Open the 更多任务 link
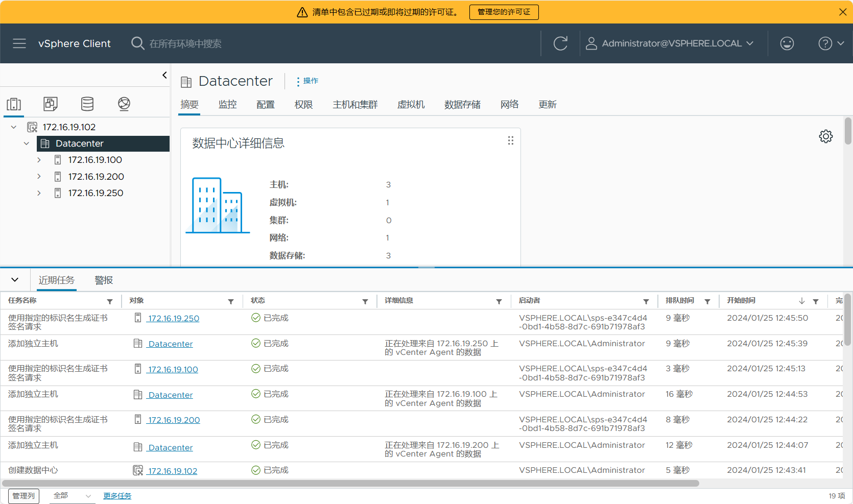The image size is (853, 504). (117, 496)
